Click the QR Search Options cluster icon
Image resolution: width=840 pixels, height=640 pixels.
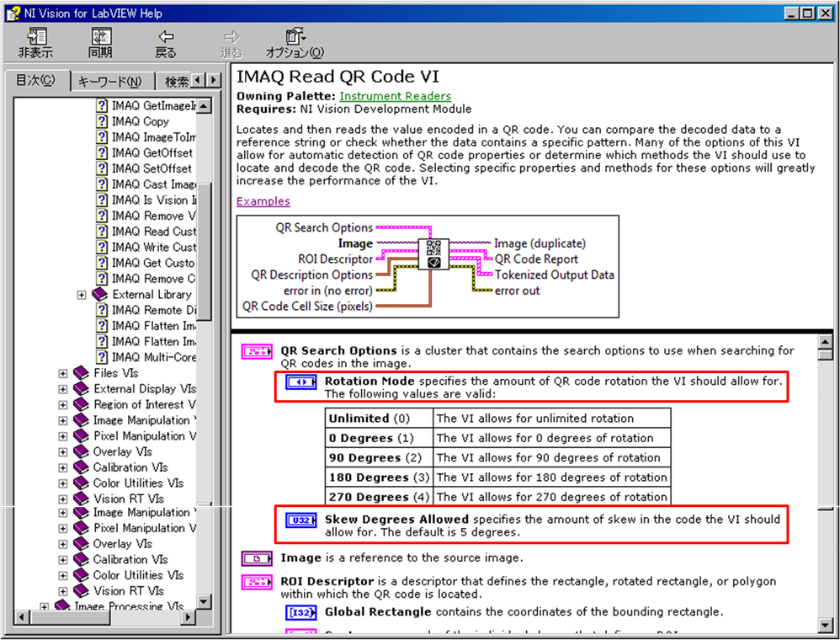(258, 352)
